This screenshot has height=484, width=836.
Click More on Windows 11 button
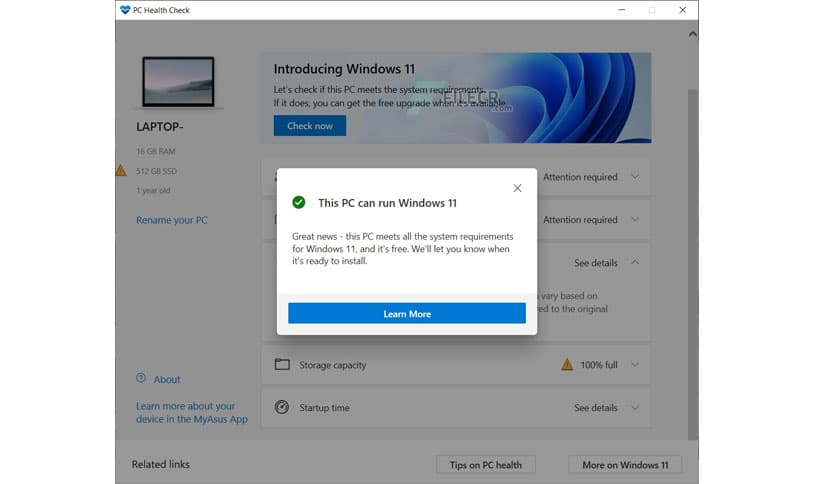625,465
